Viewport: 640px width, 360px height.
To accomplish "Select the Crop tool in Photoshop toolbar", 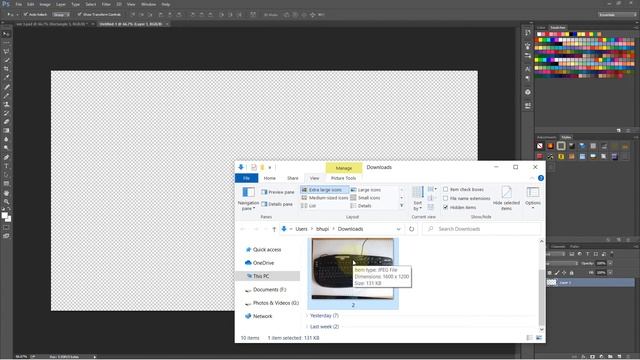I will point(6,69).
